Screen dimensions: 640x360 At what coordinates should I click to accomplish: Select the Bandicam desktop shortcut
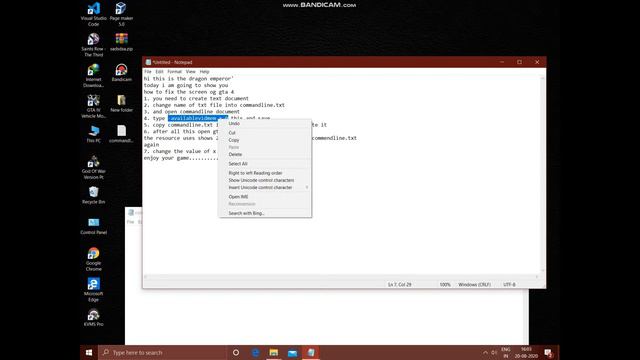pos(121,73)
